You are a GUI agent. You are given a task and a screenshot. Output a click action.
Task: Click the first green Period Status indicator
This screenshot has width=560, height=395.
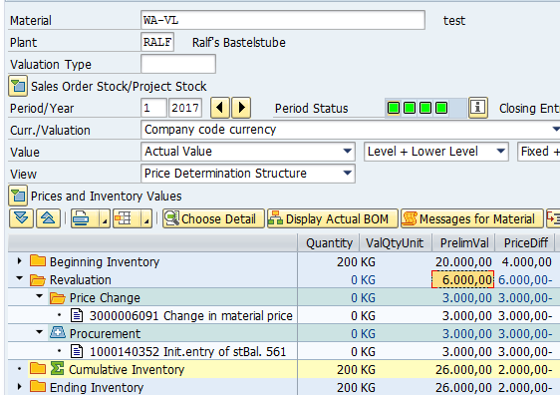(x=394, y=108)
